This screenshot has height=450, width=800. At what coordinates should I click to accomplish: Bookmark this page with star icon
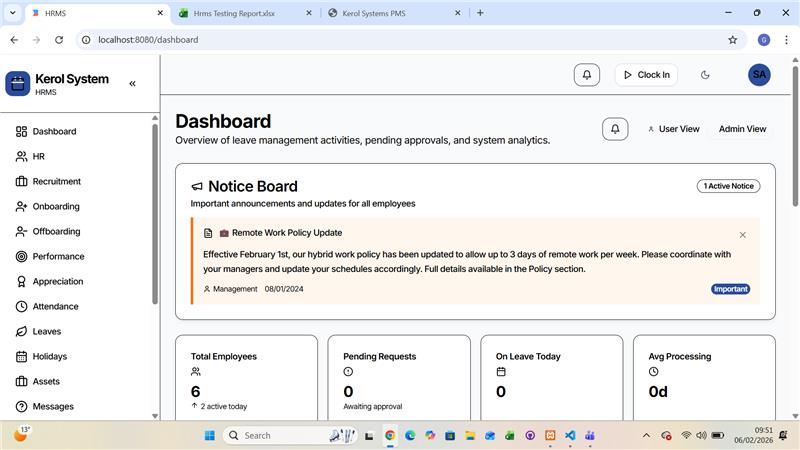click(733, 40)
